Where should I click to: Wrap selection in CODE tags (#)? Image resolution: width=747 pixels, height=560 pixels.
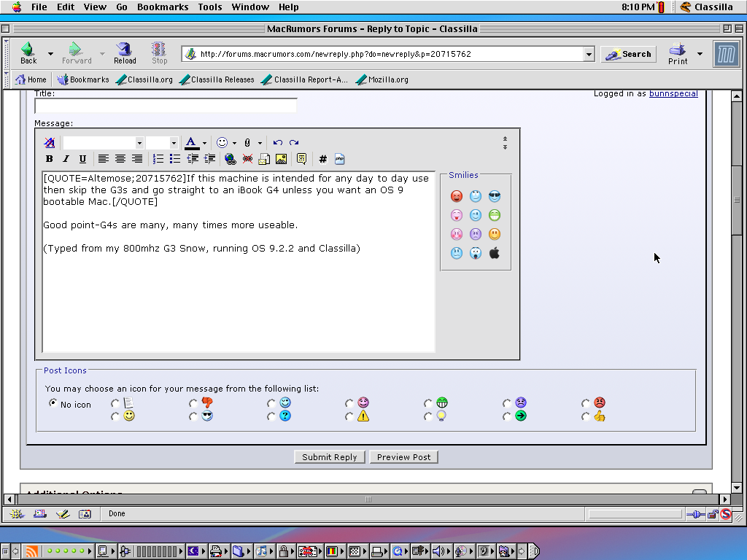[x=322, y=159]
